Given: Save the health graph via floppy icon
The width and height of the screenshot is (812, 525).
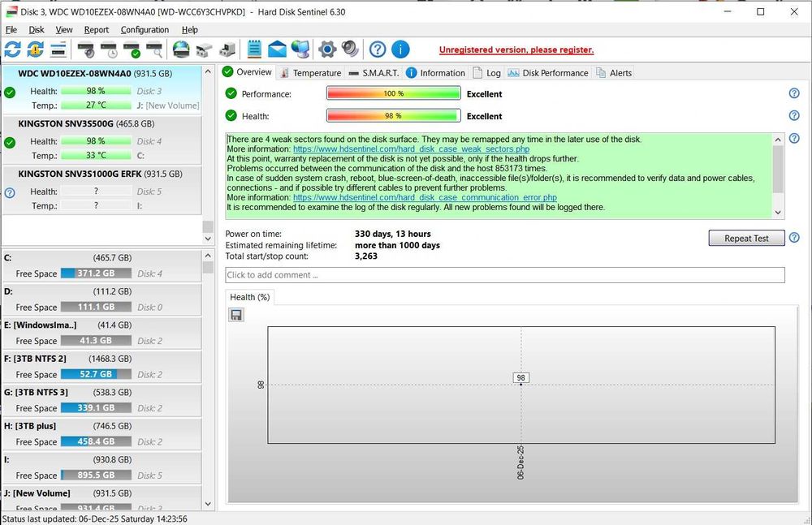Looking at the screenshot, I should click(236, 315).
